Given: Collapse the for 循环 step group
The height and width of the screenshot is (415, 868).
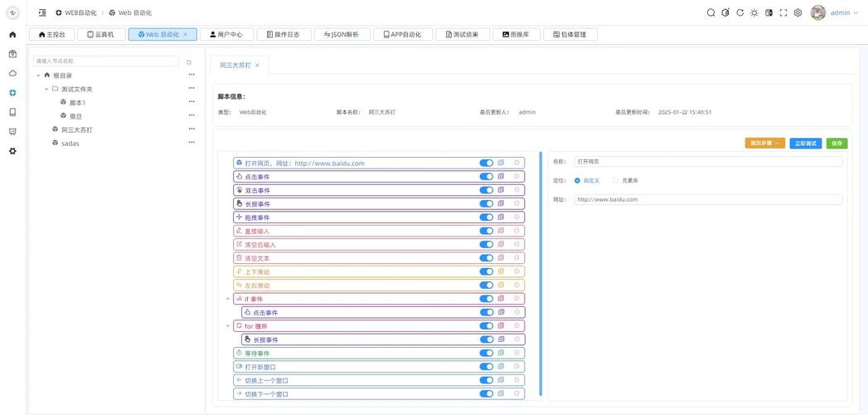Looking at the screenshot, I should [227, 326].
